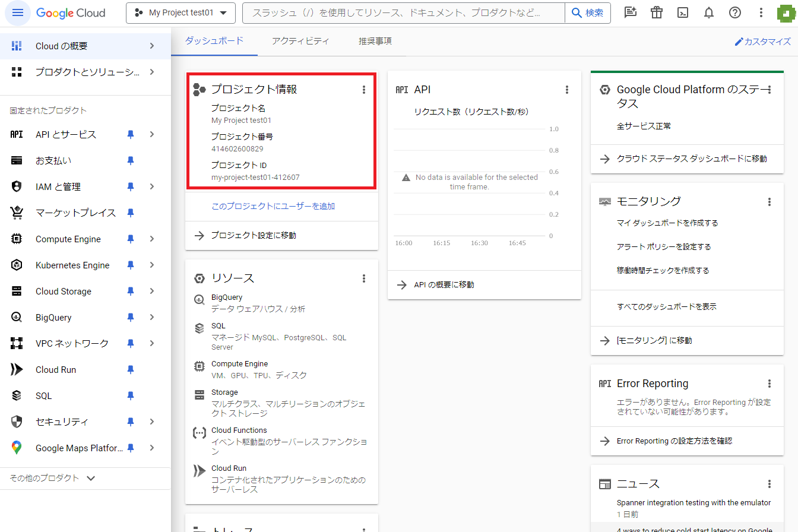Click the このプロジェクトにユーザーを追加 link
The height and width of the screenshot is (532, 798).
(273, 206)
